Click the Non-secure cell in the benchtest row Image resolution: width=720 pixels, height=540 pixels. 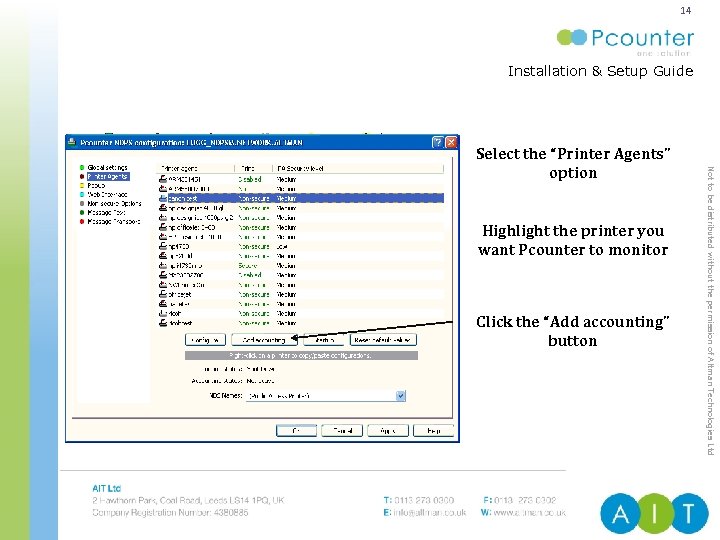254,198
